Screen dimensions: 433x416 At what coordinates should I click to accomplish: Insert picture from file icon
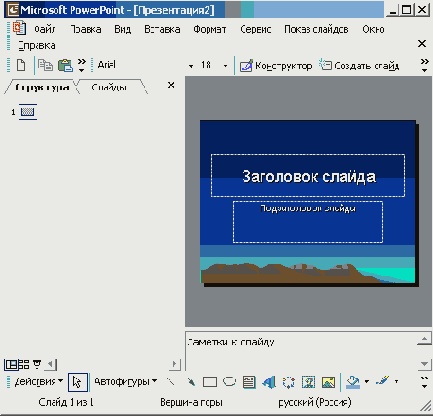point(328,382)
